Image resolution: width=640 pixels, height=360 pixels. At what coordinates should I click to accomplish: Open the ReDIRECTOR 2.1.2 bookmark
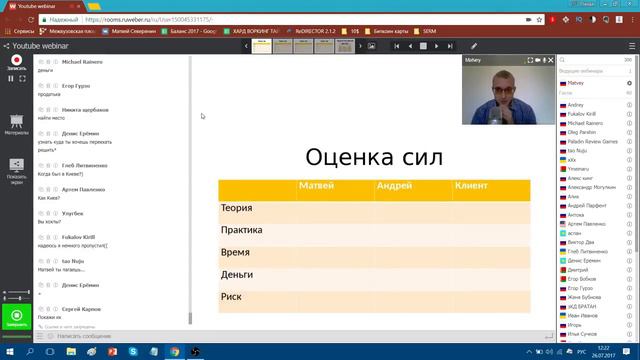[x=311, y=31]
